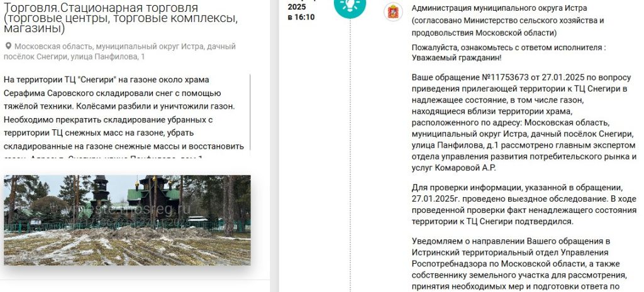Click the location pin icon beside the address
This screenshot has width=644, height=292.
(x=8, y=46)
